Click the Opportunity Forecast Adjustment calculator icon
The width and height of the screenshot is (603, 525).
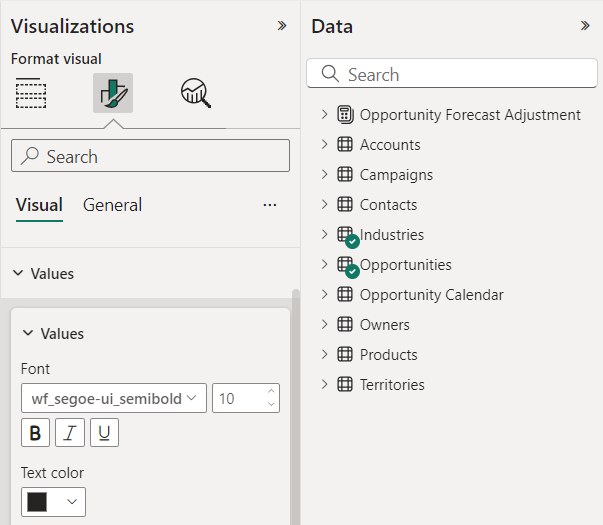(x=345, y=115)
